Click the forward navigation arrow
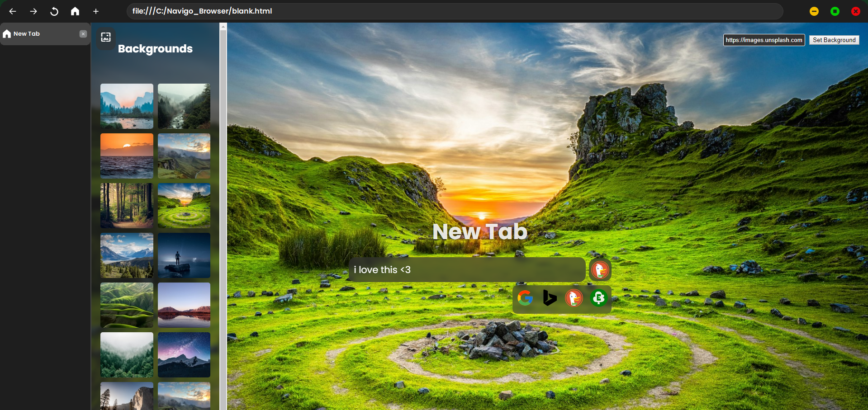 coord(33,11)
